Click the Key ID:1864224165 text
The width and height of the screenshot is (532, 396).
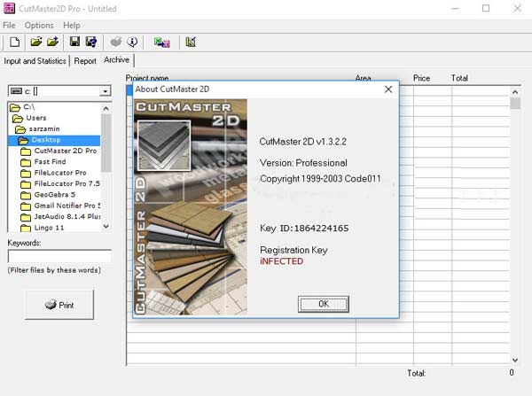click(304, 229)
